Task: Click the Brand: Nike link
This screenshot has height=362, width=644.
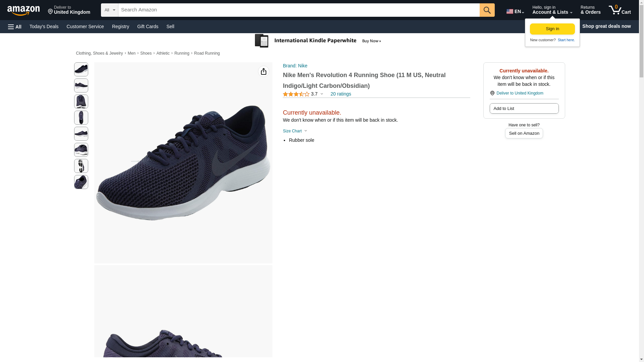Action: pyautogui.click(x=295, y=66)
